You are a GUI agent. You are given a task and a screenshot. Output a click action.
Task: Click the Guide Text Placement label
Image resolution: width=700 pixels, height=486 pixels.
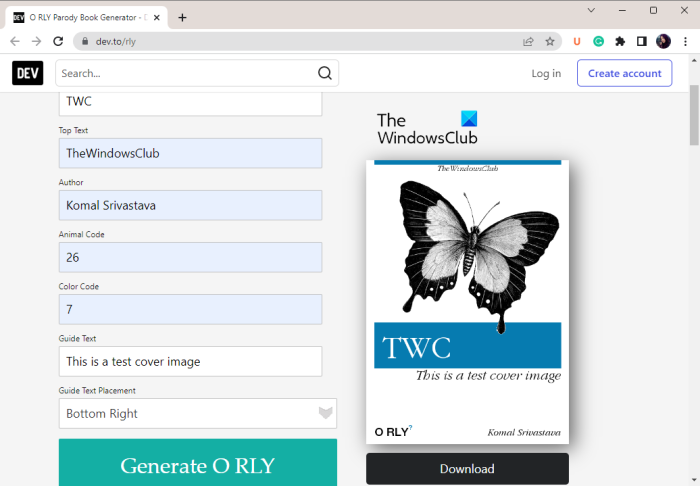(97, 390)
